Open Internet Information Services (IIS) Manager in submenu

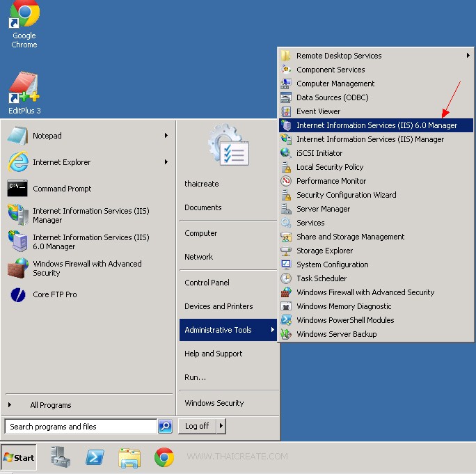[x=376, y=139]
